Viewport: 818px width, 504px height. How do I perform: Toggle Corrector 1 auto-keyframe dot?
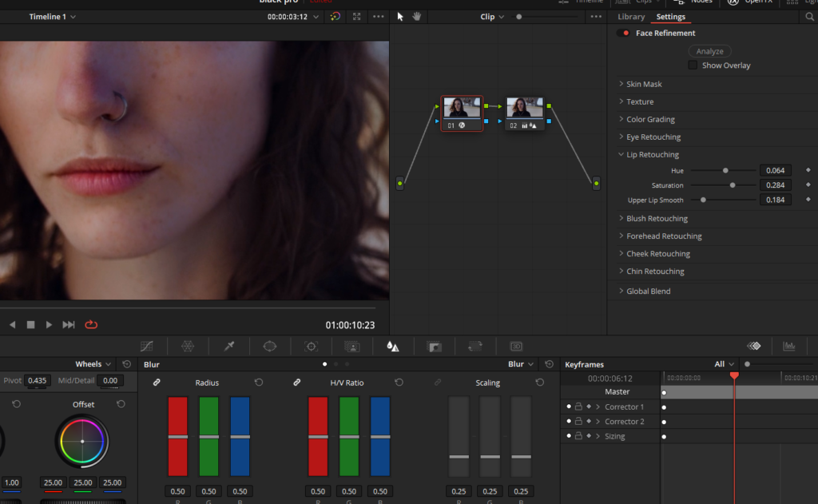(x=569, y=407)
